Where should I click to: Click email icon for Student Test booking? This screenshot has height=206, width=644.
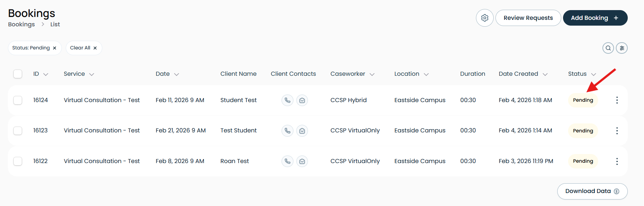(x=302, y=100)
